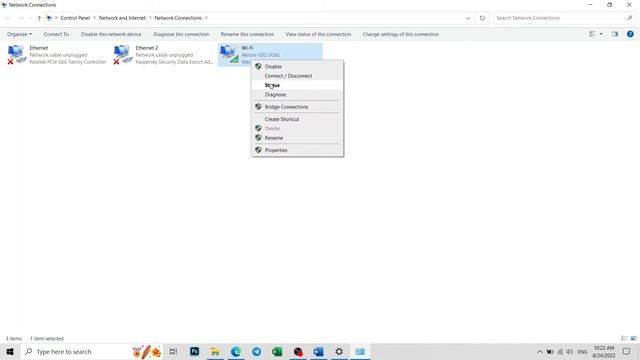Click Network and Internet breadcrumb

(x=122, y=18)
